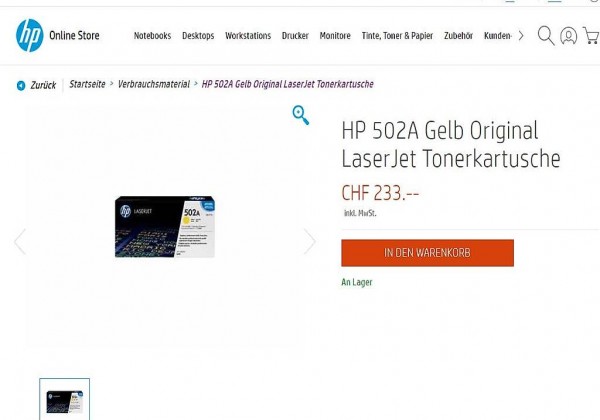Click the Zurück back arrow icon
The image size is (600, 420).
click(21, 85)
